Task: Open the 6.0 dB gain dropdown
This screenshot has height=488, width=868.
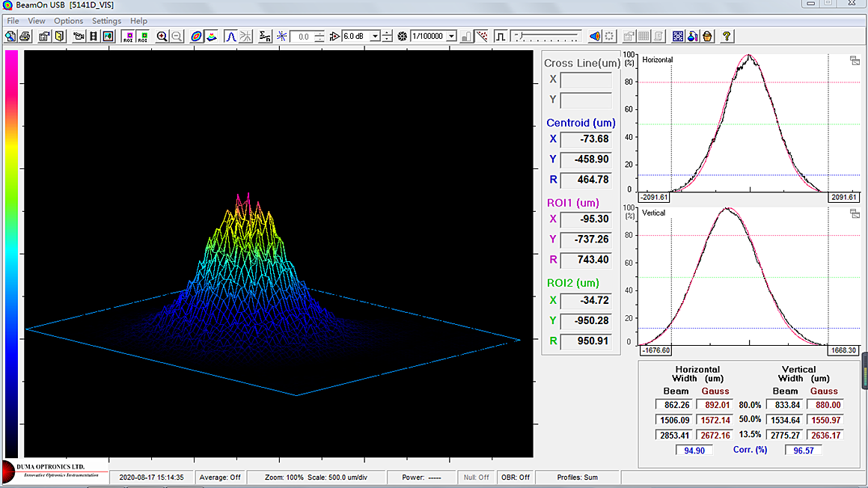Action: [x=375, y=36]
